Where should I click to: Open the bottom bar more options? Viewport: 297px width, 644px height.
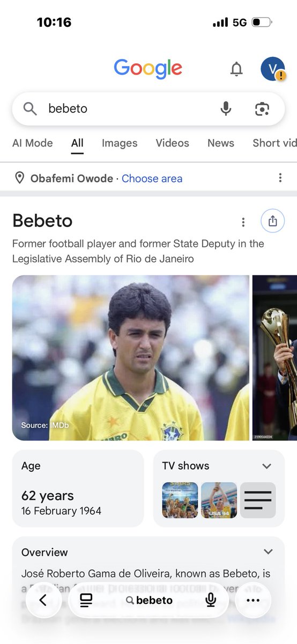(253, 601)
